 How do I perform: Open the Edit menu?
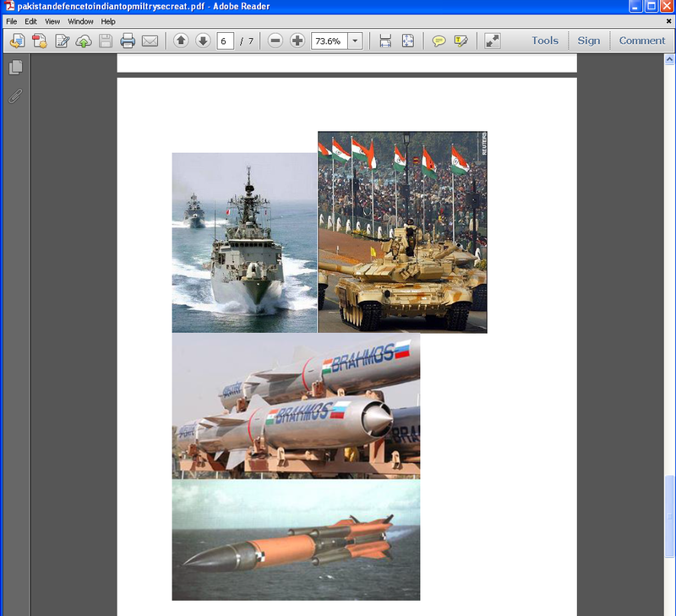pyautogui.click(x=30, y=21)
